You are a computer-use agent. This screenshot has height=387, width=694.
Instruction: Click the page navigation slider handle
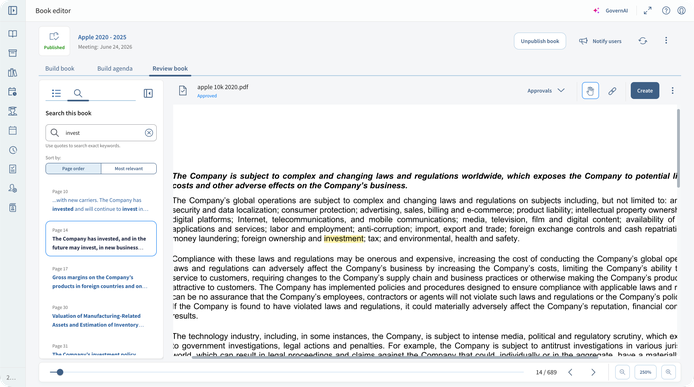pyautogui.click(x=60, y=372)
